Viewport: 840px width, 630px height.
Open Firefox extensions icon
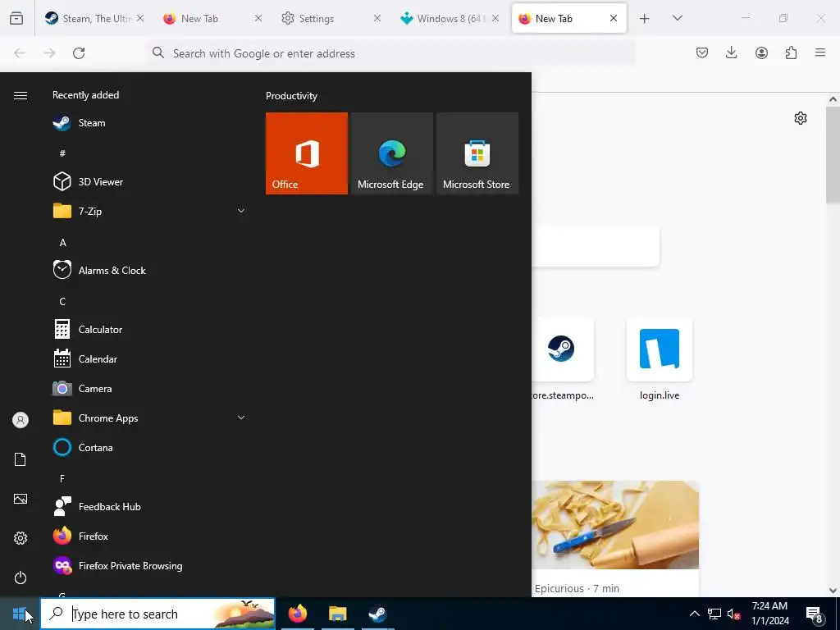[x=791, y=52]
